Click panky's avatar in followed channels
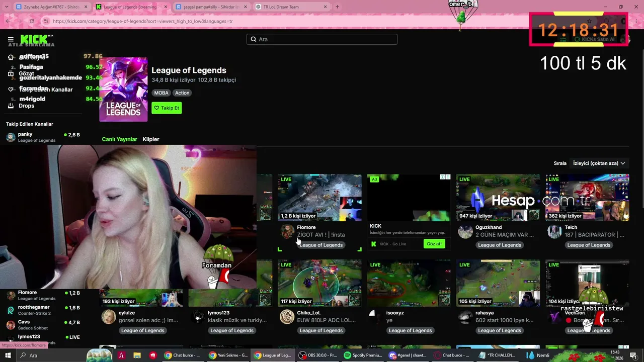Viewport: 644px width, 362px height. [x=11, y=137]
